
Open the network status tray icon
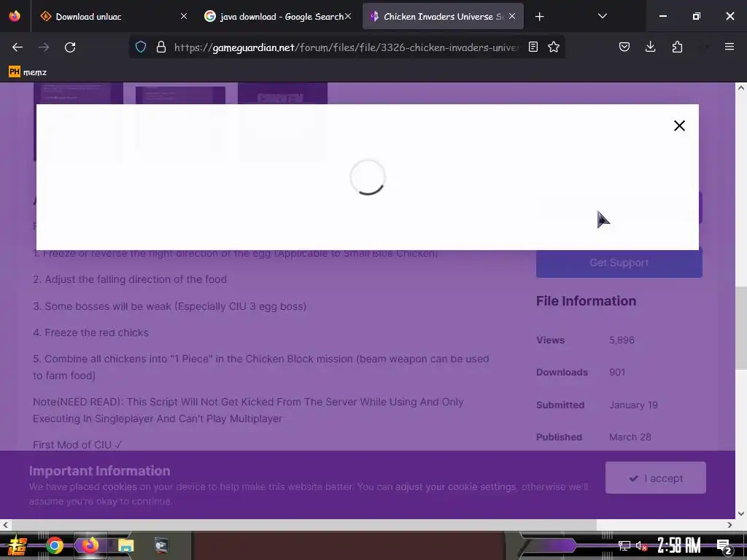624,545
